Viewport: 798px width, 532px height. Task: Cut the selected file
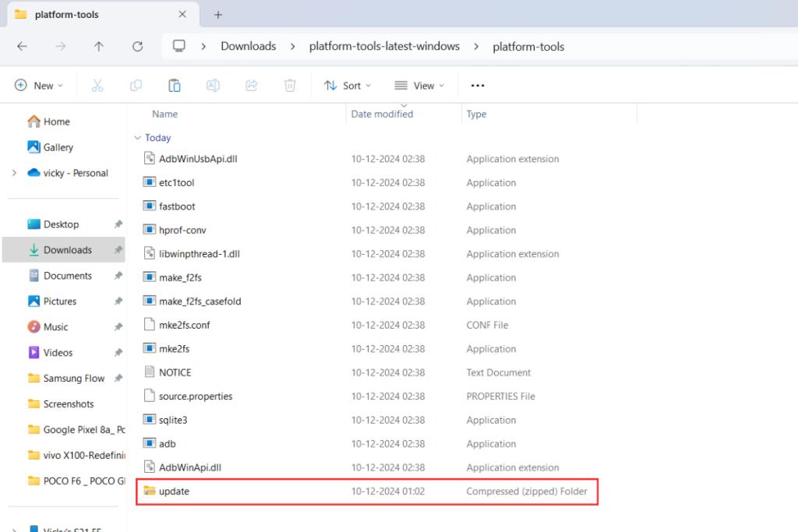click(x=97, y=86)
